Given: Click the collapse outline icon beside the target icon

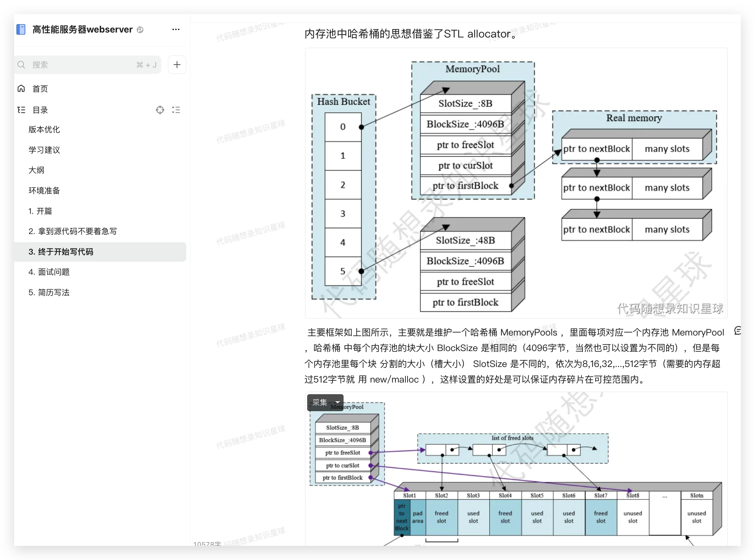Looking at the screenshot, I should point(176,110).
